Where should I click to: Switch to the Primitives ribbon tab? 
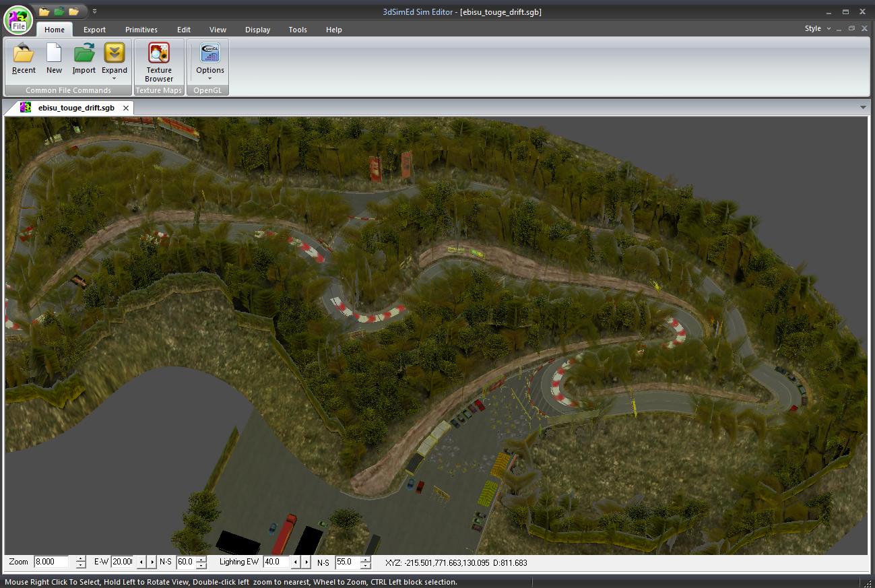[x=141, y=30]
